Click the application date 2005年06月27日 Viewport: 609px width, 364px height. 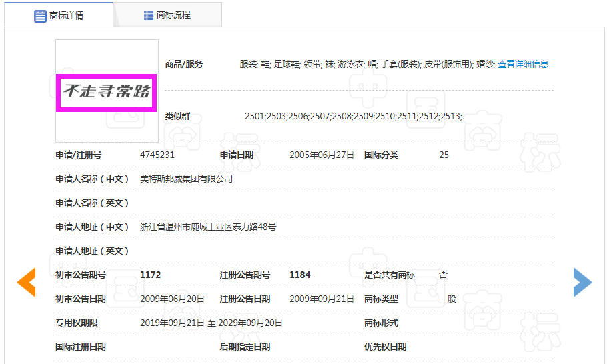point(322,155)
